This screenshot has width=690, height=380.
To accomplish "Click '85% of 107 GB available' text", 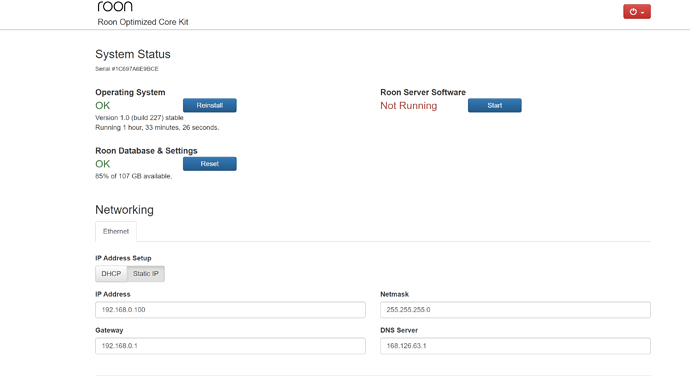I will point(133,176).
